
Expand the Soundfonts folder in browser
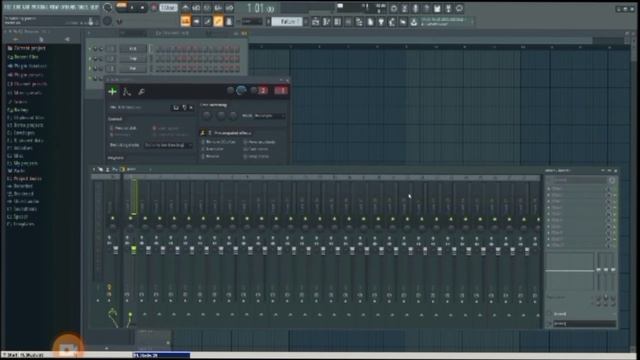[x=22, y=209]
